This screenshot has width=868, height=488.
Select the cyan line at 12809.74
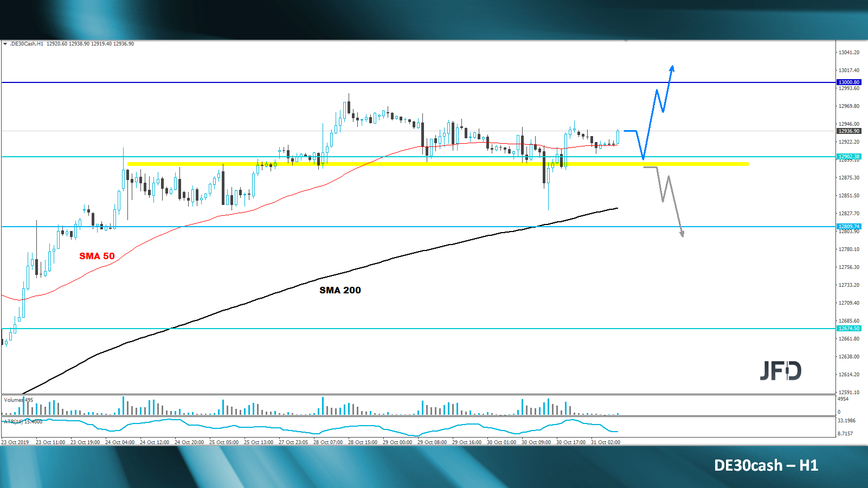pos(380,227)
